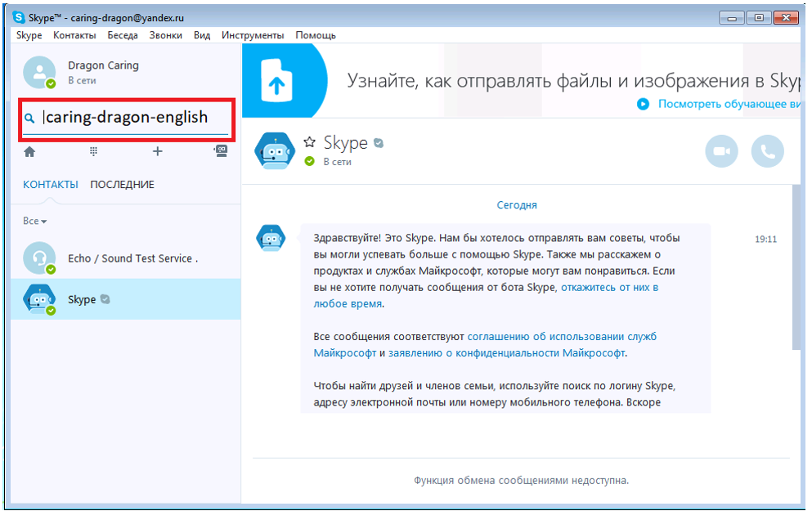Follow the 'откажитесь от них в' link

(x=609, y=287)
